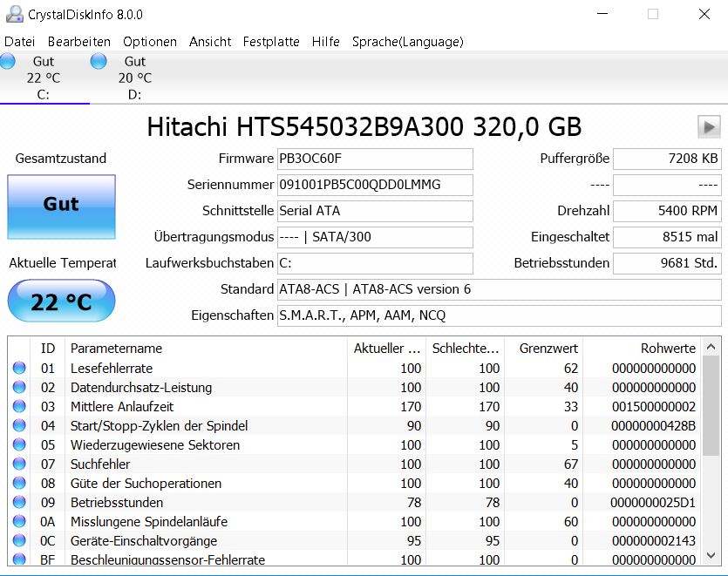
Task: Click the SMART table vertical scrollbar thumb
Action: pos(711,406)
